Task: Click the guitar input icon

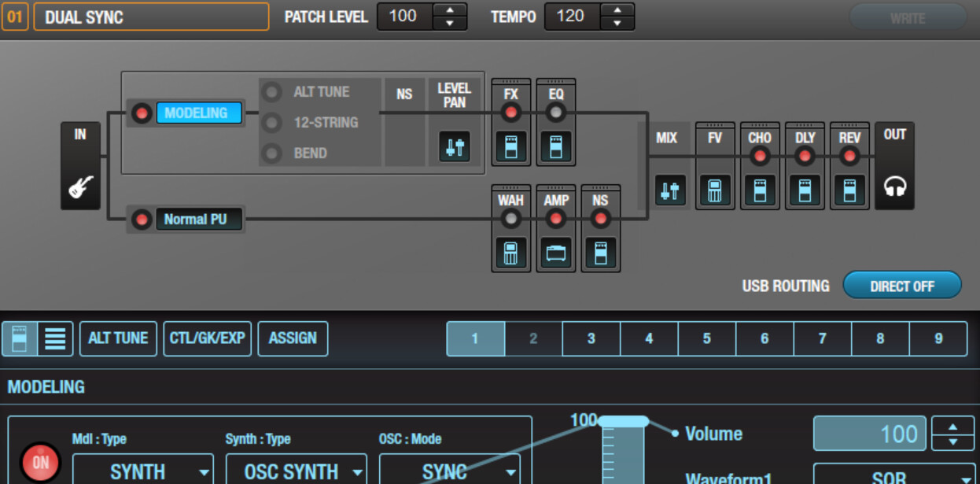Action: [80, 187]
